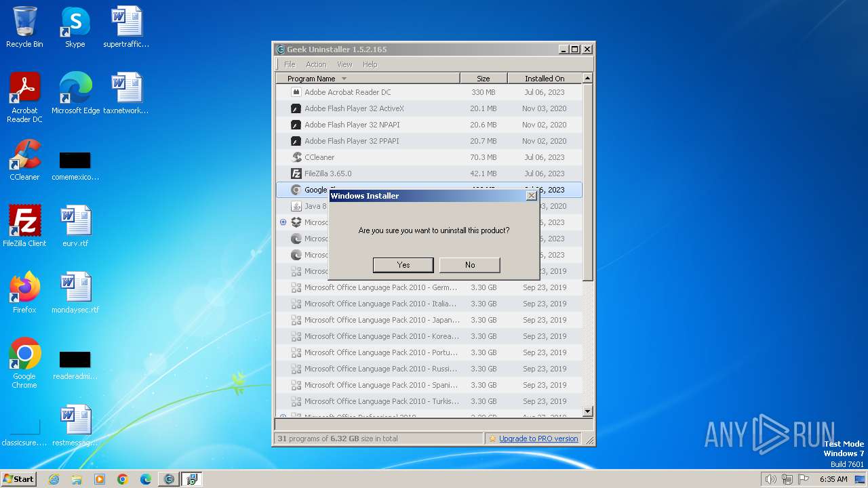Open Windows Explorer folder from taskbar
The image size is (868, 488).
point(77,479)
